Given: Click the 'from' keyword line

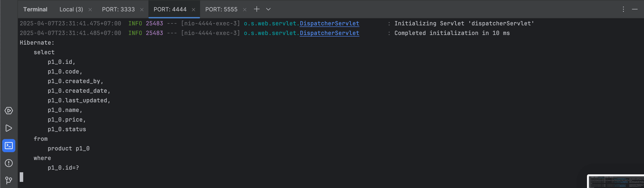Looking at the screenshot, I should coord(40,139).
